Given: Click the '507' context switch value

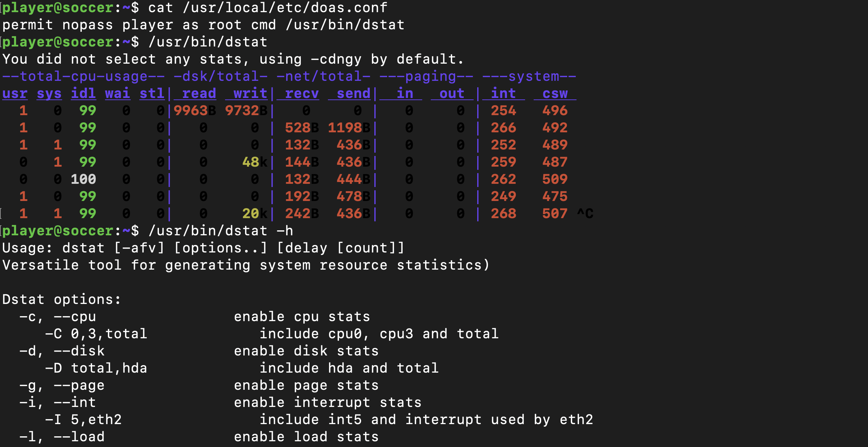Looking at the screenshot, I should point(555,213).
